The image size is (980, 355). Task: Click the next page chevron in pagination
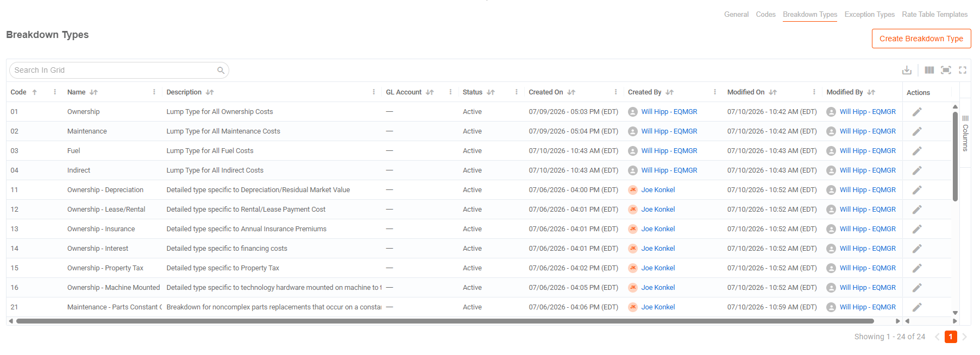965,337
